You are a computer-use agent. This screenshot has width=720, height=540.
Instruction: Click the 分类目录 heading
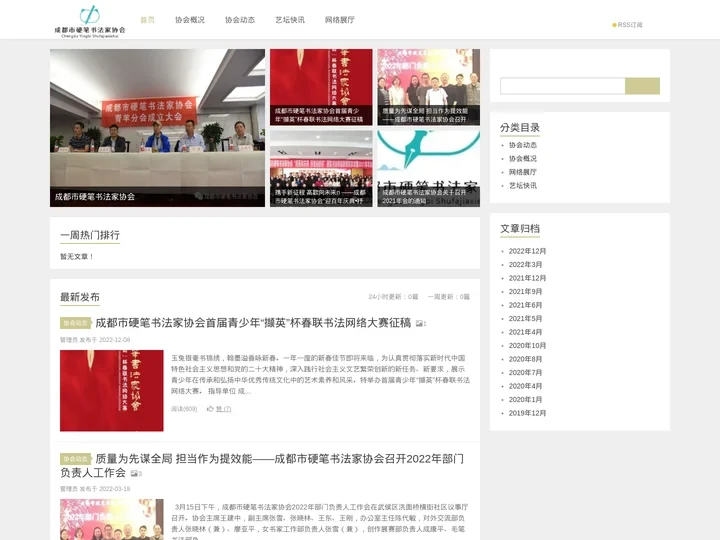coord(520,128)
